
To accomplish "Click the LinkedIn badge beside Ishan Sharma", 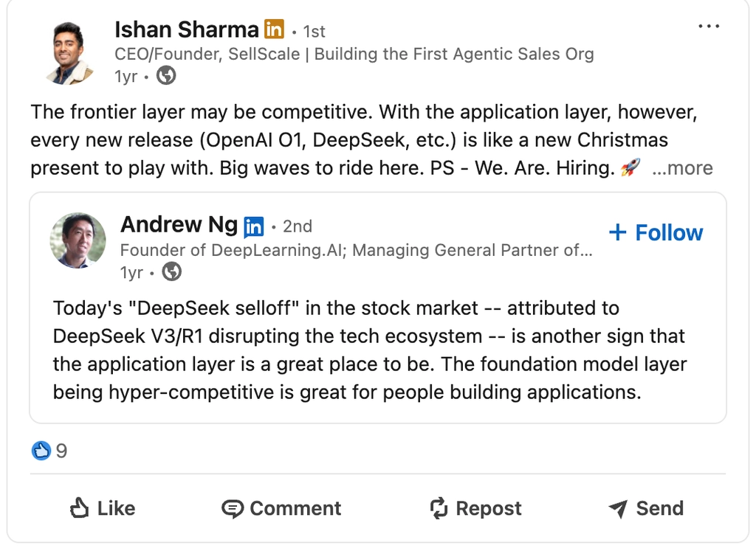I will tap(274, 30).
